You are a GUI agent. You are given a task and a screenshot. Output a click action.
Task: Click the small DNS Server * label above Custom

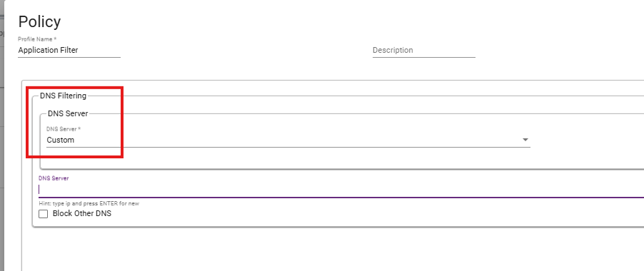[x=64, y=129]
